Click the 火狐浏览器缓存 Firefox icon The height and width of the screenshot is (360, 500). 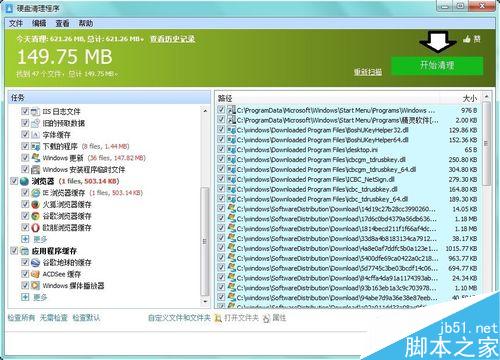pos(35,204)
